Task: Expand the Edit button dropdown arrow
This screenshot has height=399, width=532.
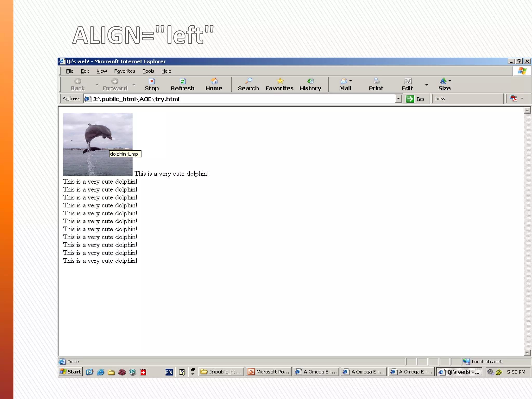Action: coord(427,85)
